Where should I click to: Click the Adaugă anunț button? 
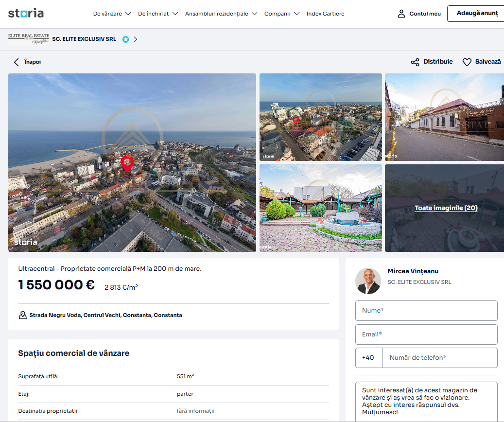coord(477,14)
